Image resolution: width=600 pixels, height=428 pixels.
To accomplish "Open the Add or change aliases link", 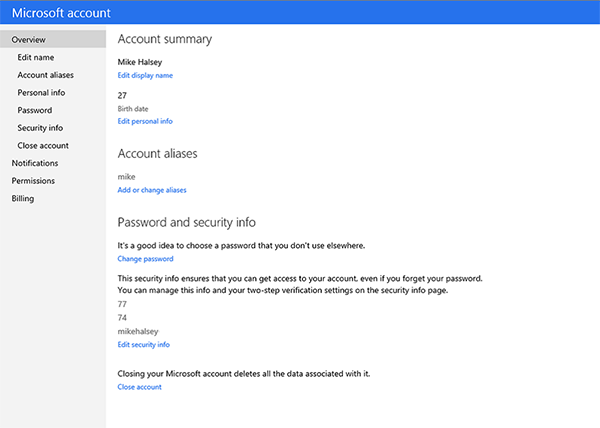I will pos(152,189).
